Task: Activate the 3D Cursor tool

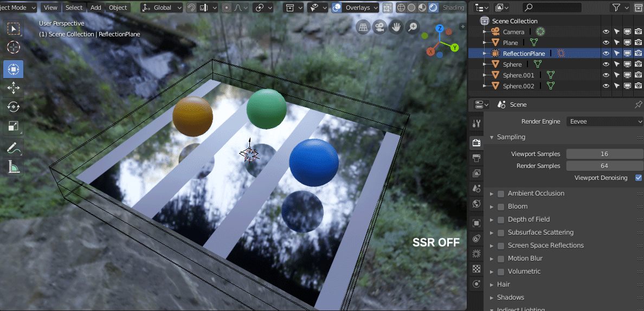Action: coord(14,47)
